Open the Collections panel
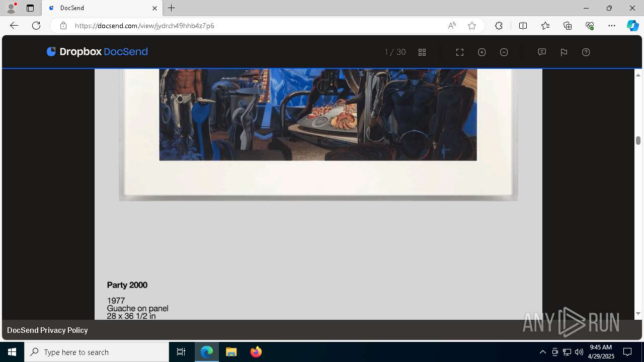Screen dimensions: 644x362 [x=568, y=26]
